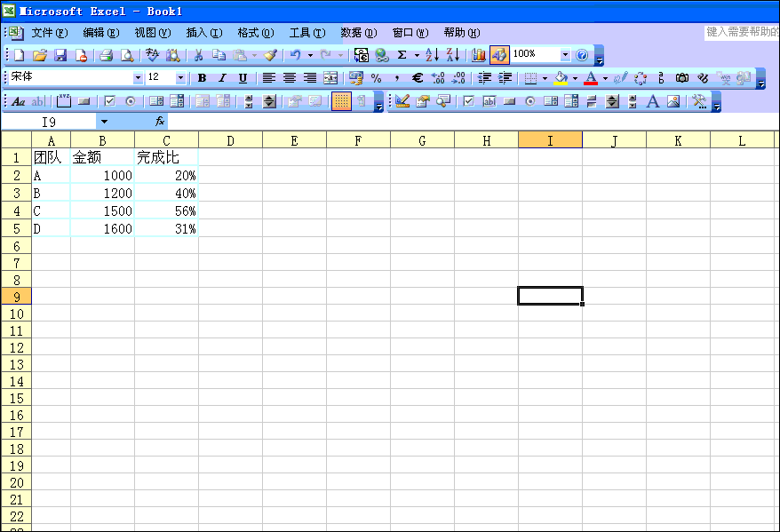
Task: Select the Label control on Forms toolbar
Action: click(x=17, y=100)
